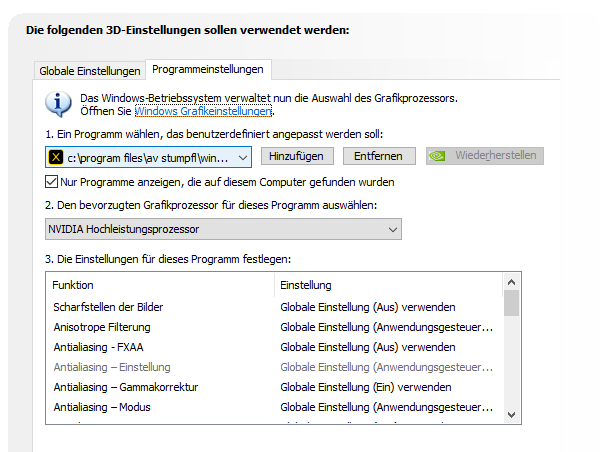Select the Programmeinstellungen tab

[208, 70]
